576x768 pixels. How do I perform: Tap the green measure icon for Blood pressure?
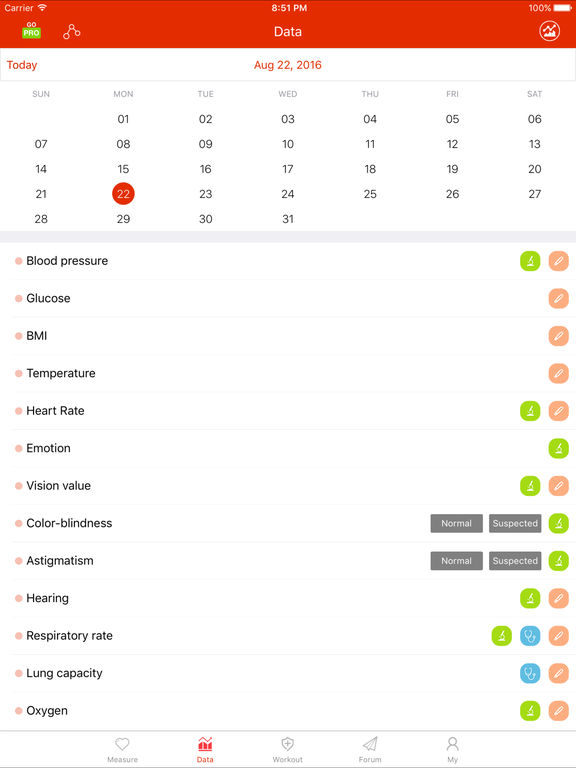(x=530, y=261)
